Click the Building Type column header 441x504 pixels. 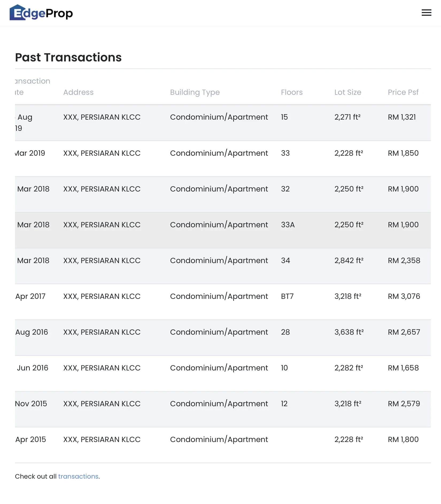tap(195, 92)
